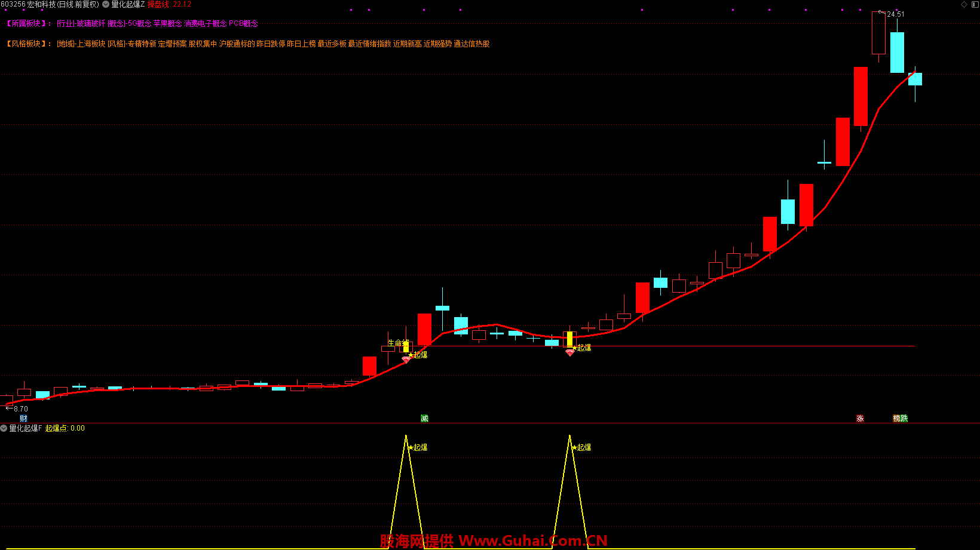980x550 pixels.
Task: Click the 专精特新 style tag
Action: point(142,44)
